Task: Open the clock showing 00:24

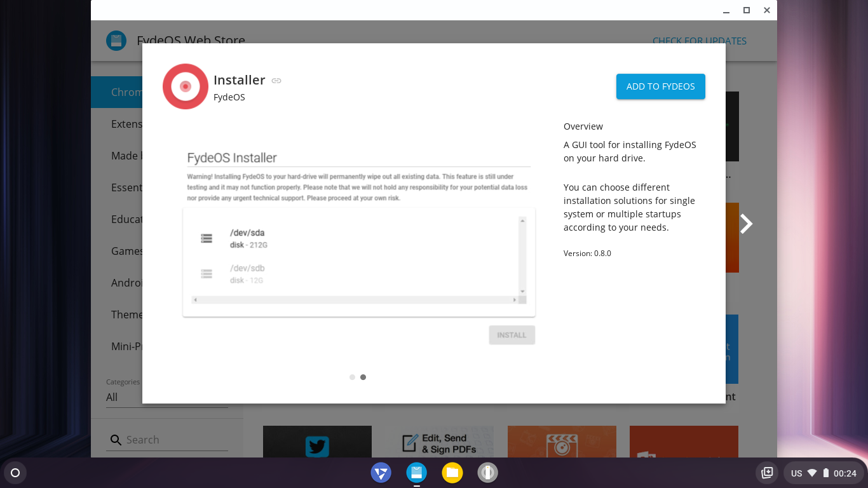Action: (845, 473)
